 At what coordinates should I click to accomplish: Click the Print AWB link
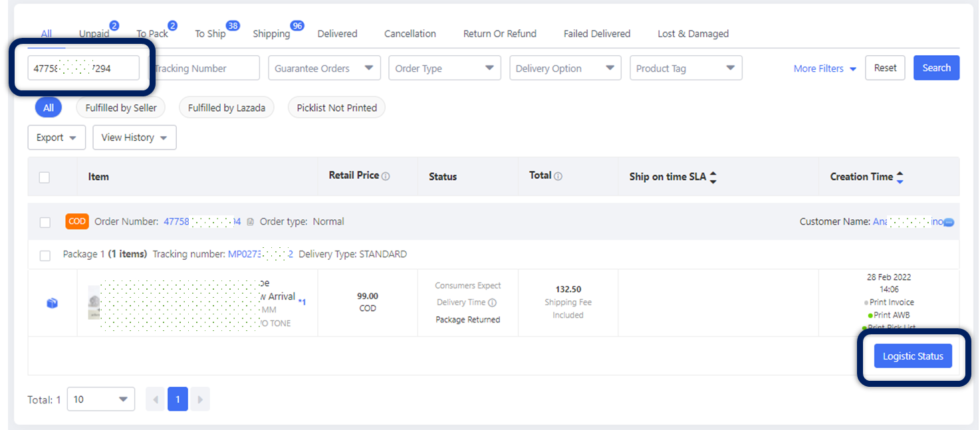coord(891,314)
